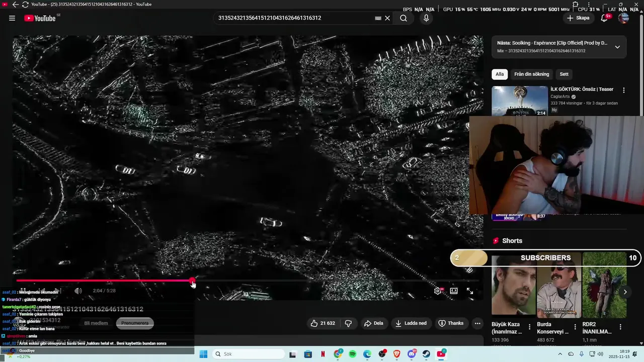Click the search query input field

tap(294, 18)
